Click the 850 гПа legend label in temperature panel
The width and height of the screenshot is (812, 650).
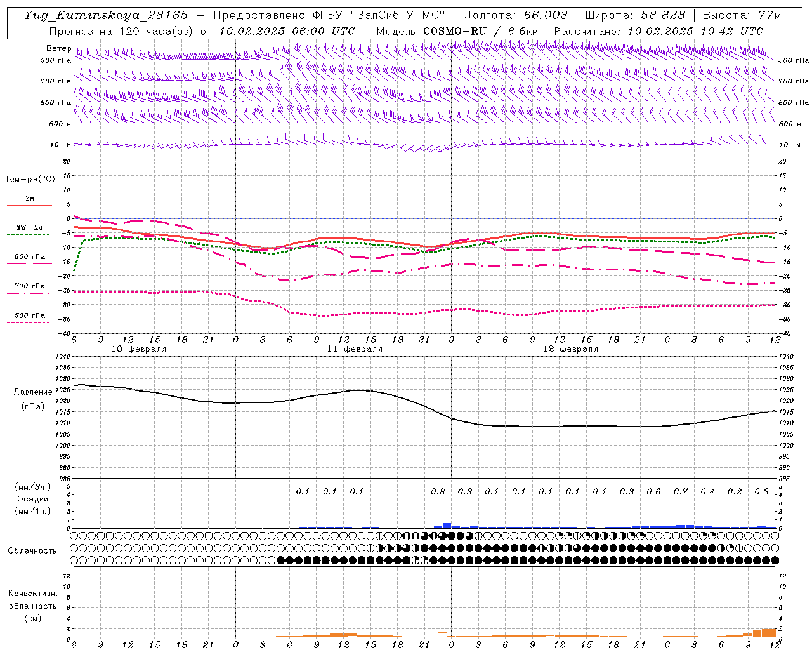29,257
